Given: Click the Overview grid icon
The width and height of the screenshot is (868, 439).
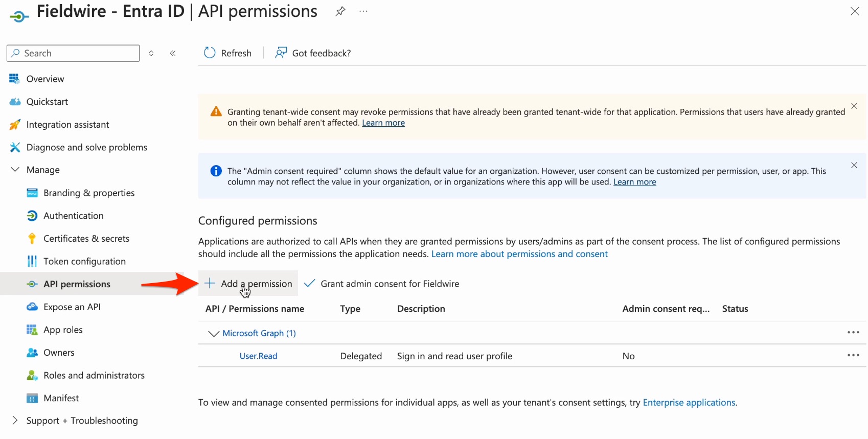Looking at the screenshot, I should 14,79.
